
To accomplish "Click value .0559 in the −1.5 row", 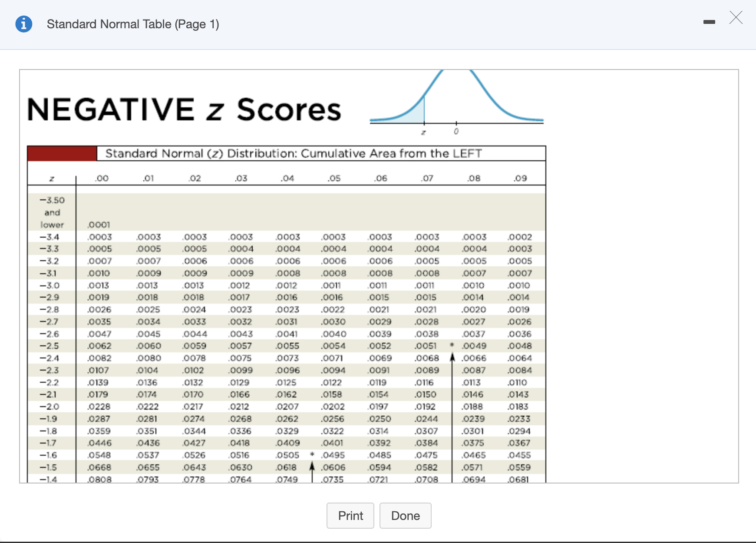I will 519,467.
